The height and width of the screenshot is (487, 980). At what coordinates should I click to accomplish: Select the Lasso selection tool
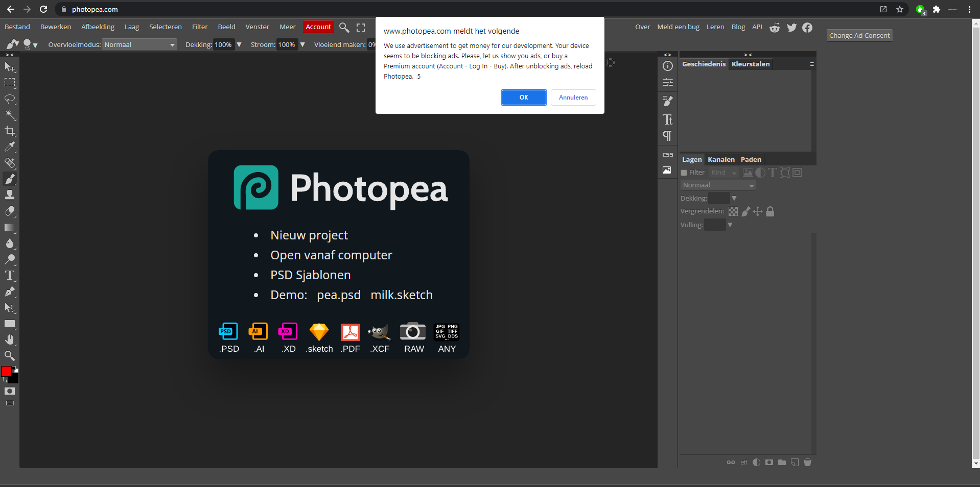coord(9,100)
